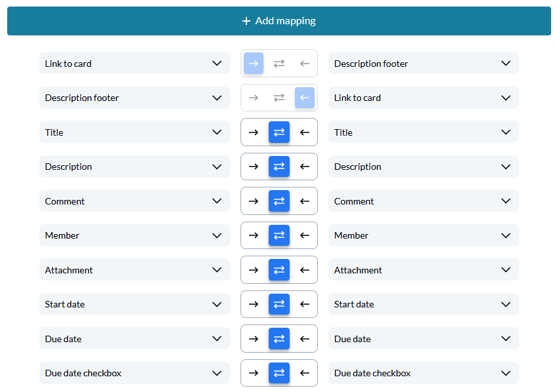Click two-way arrows in Link to card row
This screenshot has width=559, height=392.
[x=279, y=64]
